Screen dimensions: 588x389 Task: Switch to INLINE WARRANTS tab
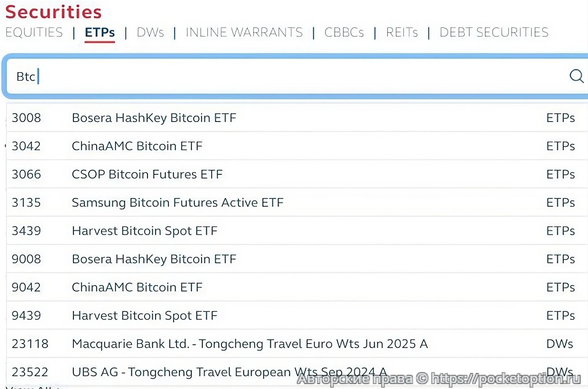click(244, 32)
